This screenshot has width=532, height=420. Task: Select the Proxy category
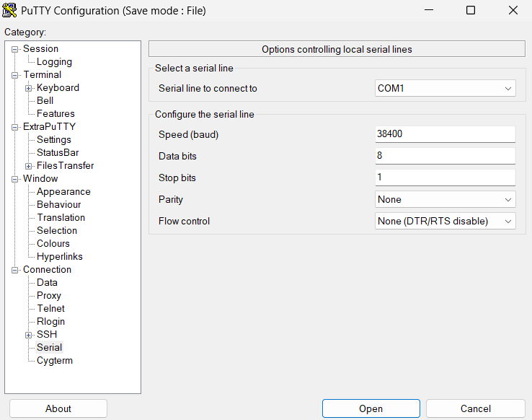point(49,295)
